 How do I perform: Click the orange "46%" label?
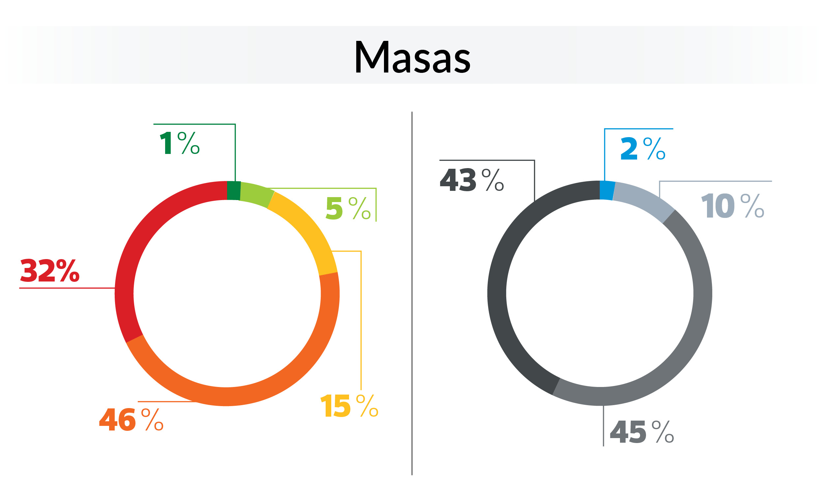131,419
